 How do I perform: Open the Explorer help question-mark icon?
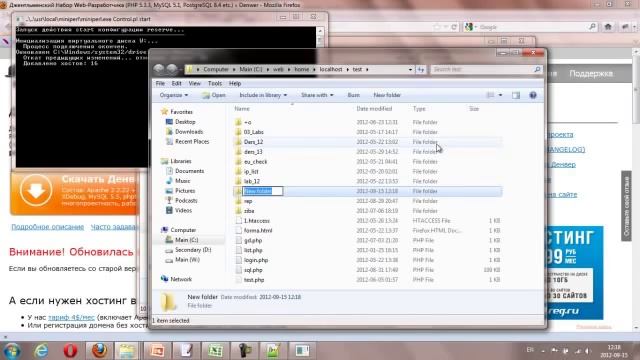533,95
